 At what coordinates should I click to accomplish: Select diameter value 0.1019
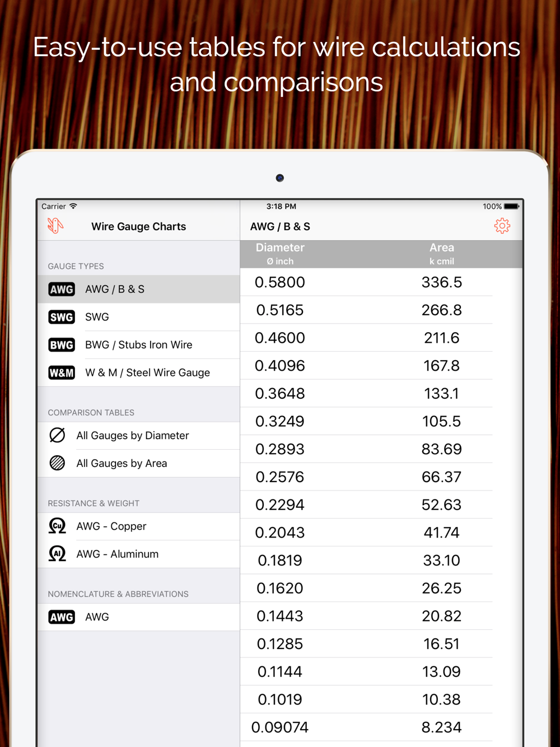click(x=280, y=699)
